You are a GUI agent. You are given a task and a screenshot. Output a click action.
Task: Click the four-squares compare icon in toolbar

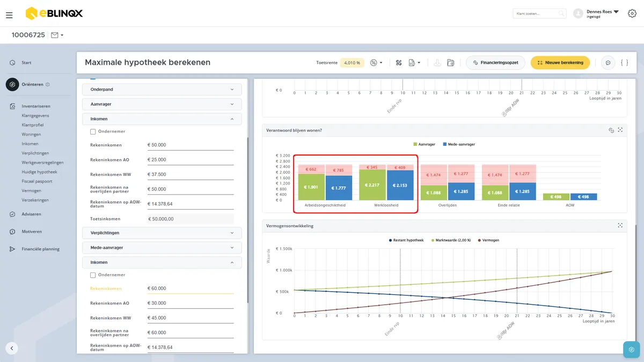(x=399, y=63)
